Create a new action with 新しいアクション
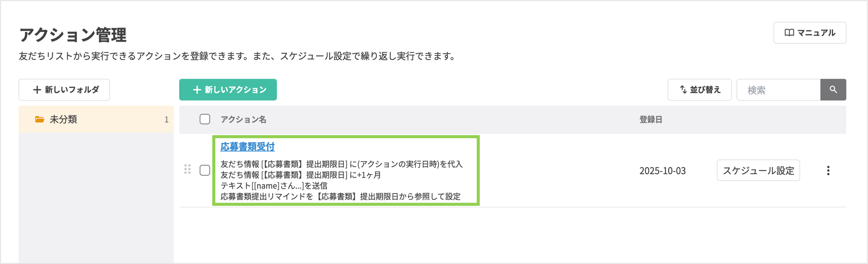The image size is (868, 264). [228, 89]
